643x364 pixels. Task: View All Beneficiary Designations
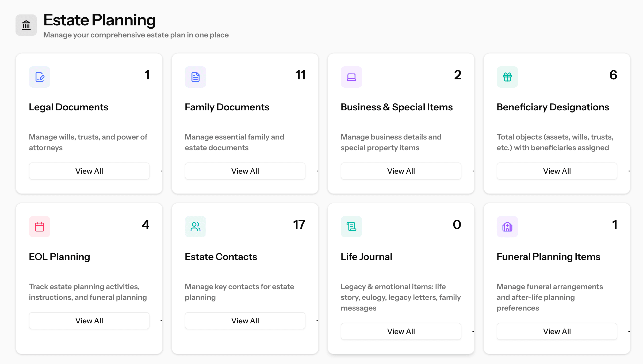coord(557,171)
